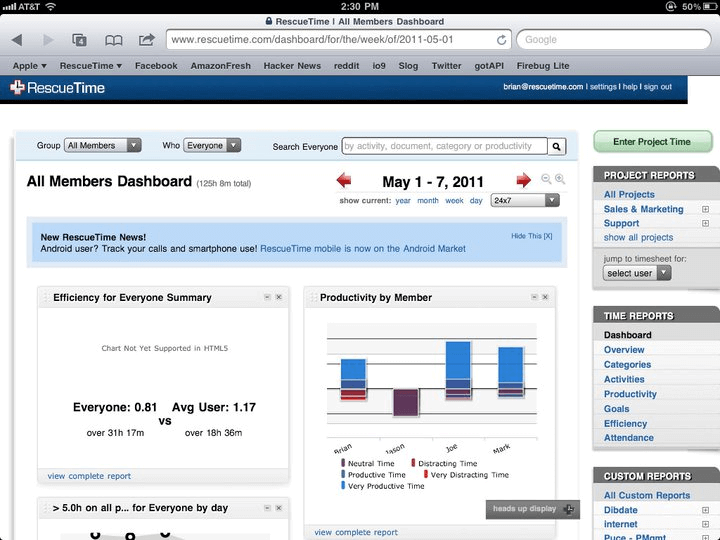This screenshot has height=540, width=720.
Task: Reload the page in the address bar
Action: point(501,40)
